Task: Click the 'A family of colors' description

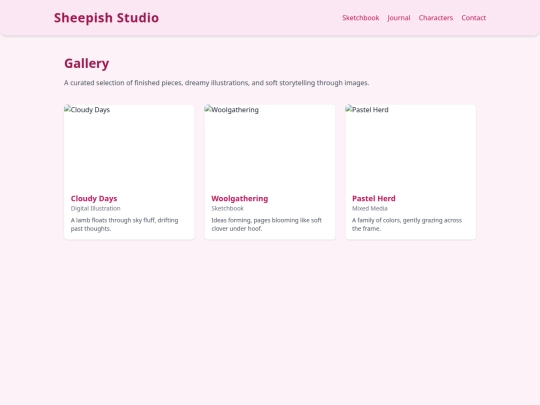Action: point(407,224)
